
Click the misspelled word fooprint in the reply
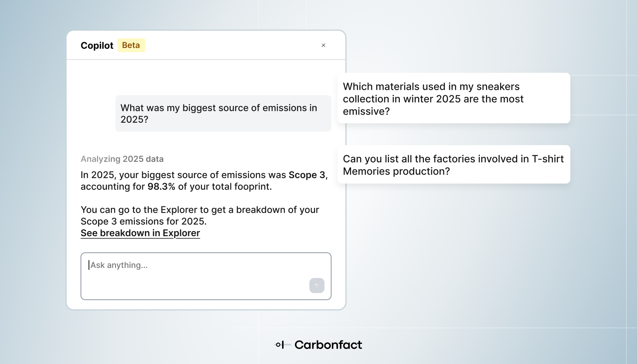point(250,187)
